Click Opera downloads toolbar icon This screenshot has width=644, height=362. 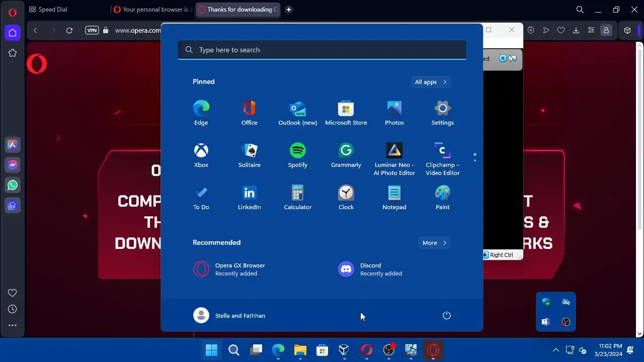(576, 30)
